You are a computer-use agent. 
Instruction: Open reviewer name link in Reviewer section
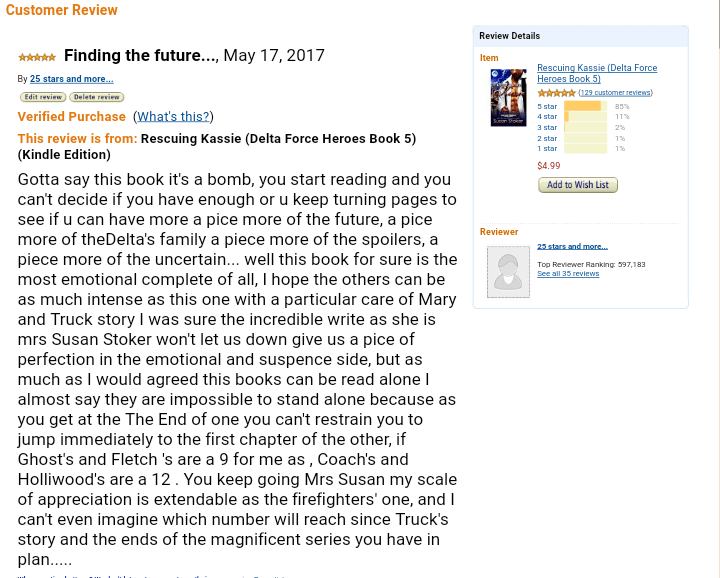(572, 246)
